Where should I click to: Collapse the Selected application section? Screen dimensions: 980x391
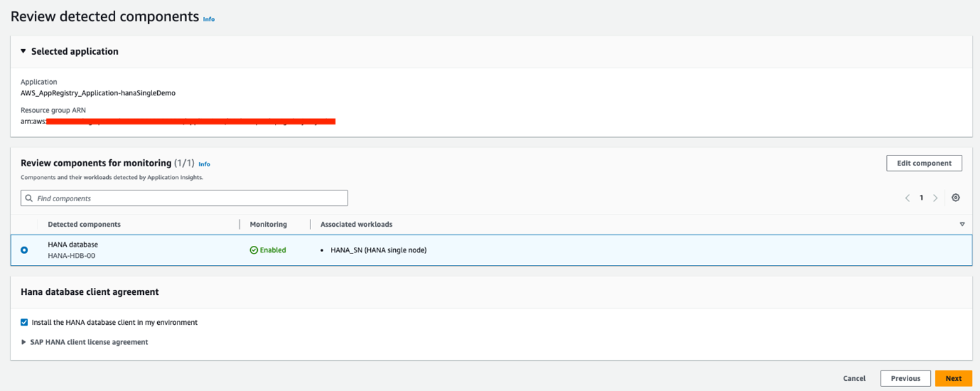pyautogui.click(x=24, y=51)
